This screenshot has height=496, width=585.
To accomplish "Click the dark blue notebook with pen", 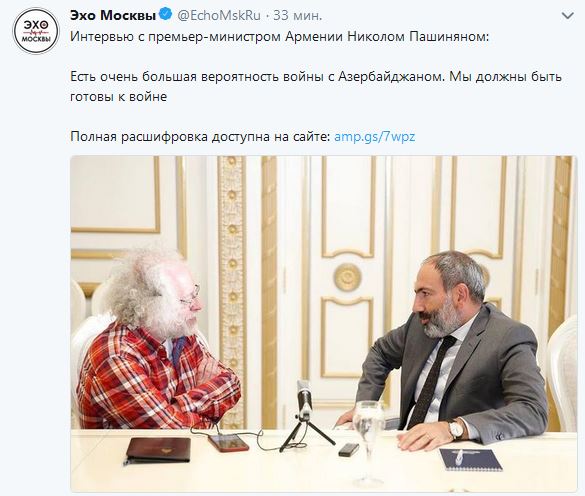I will 471,460.
